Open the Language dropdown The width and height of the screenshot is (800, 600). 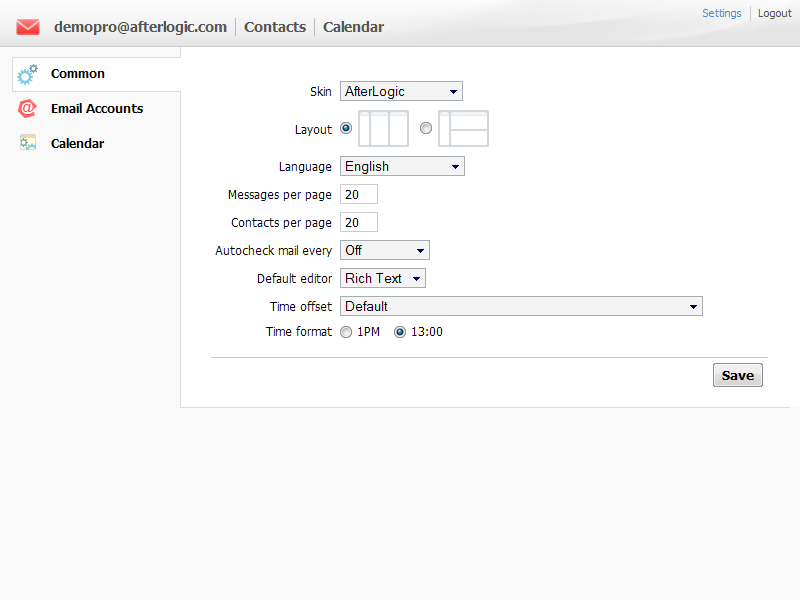click(x=402, y=166)
